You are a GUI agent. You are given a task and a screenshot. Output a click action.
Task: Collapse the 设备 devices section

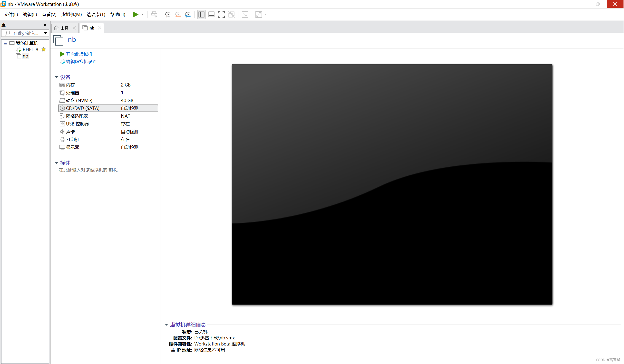coord(57,77)
